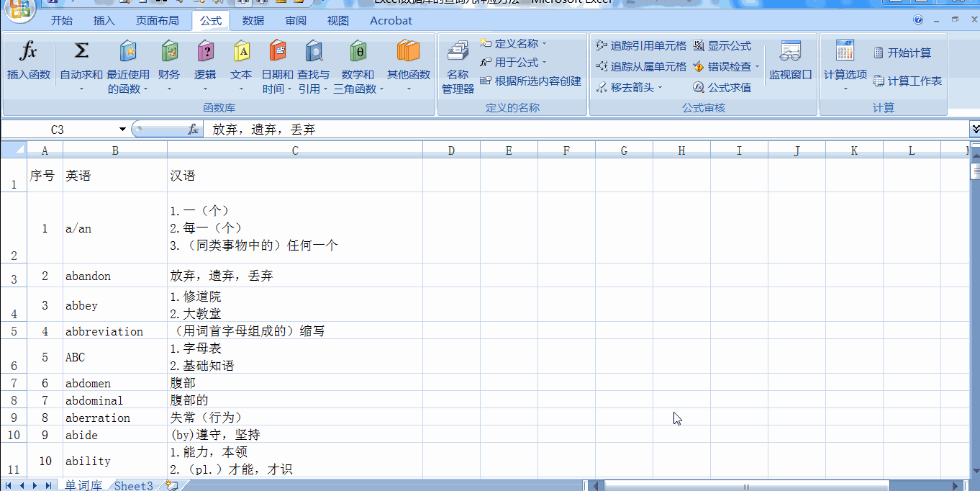The width and height of the screenshot is (980, 491).
Task: Open the Name Box dropdown arrow
Action: coord(122,130)
